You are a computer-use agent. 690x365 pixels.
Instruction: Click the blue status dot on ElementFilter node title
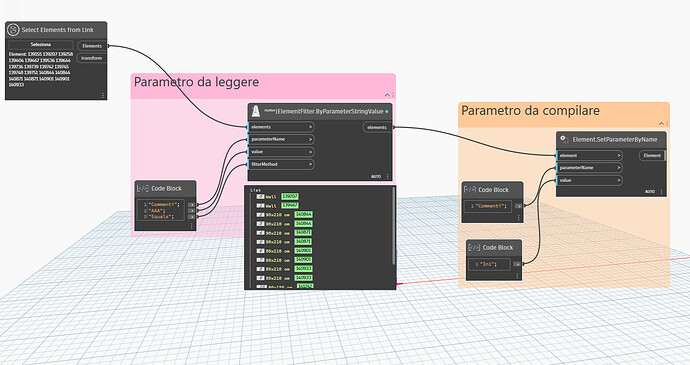click(x=387, y=112)
